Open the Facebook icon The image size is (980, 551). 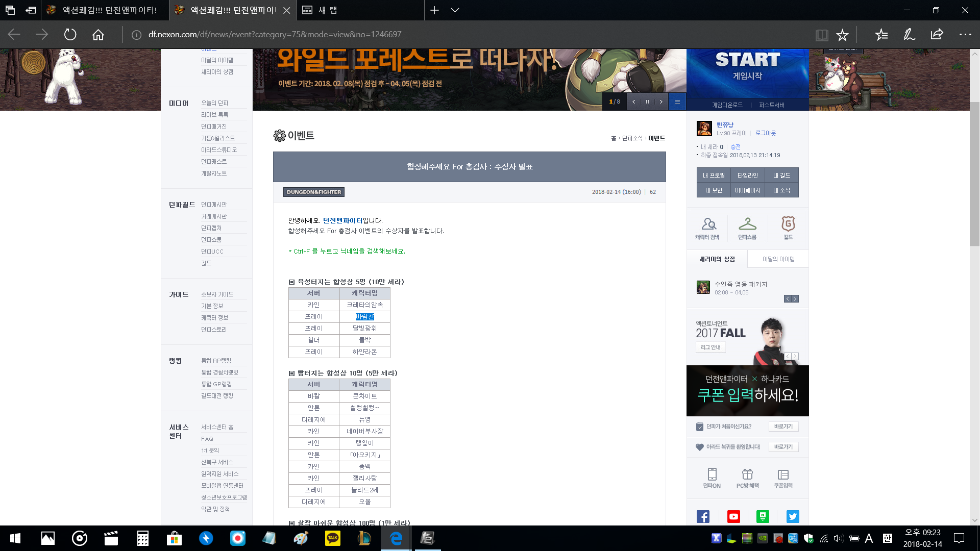(x=703, y=516)
